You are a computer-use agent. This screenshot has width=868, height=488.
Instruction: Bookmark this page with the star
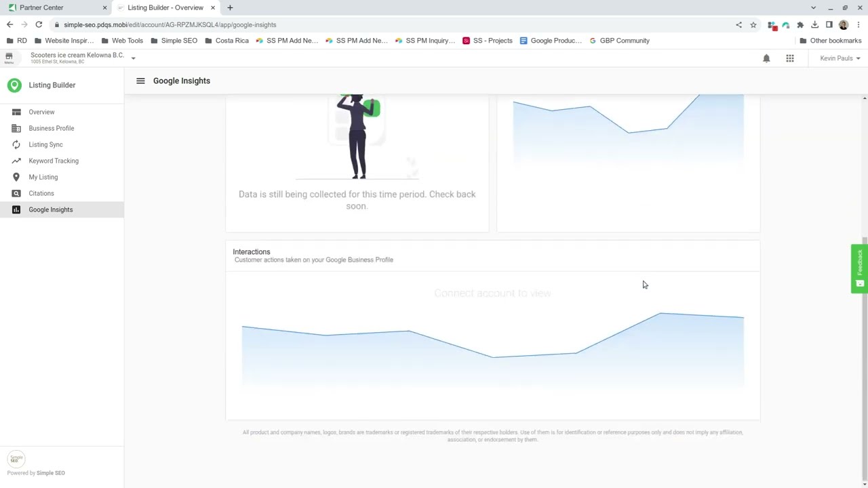pos(753,25)
